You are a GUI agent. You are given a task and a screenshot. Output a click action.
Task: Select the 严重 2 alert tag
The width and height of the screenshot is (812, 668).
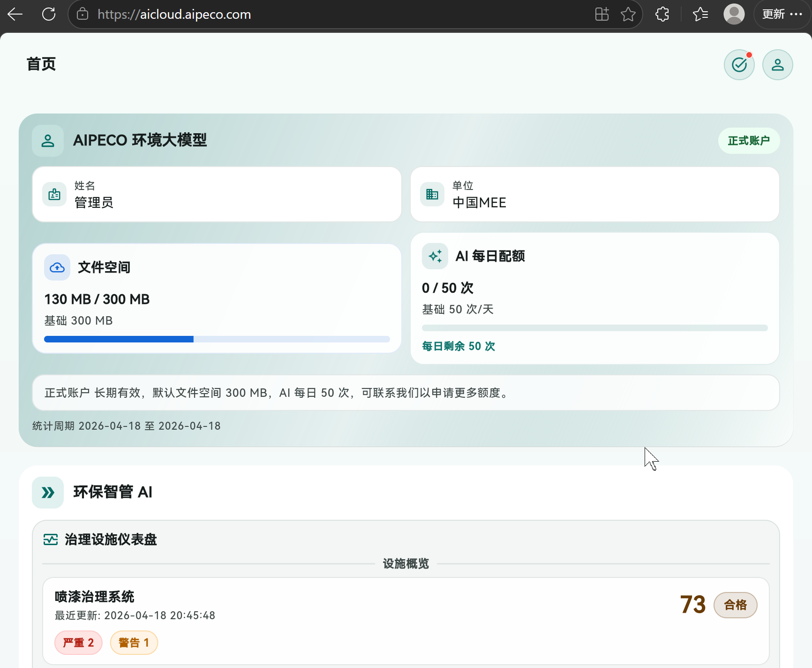(x=78, y=643)
